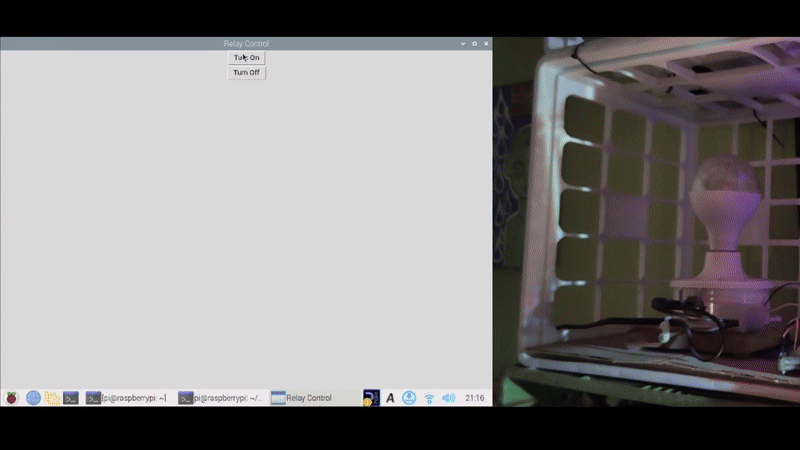Switch to the pi@raspberrypi: ~/... terminal window
The width and height of the screenshot is (800, 450).
tap(221, 397)
